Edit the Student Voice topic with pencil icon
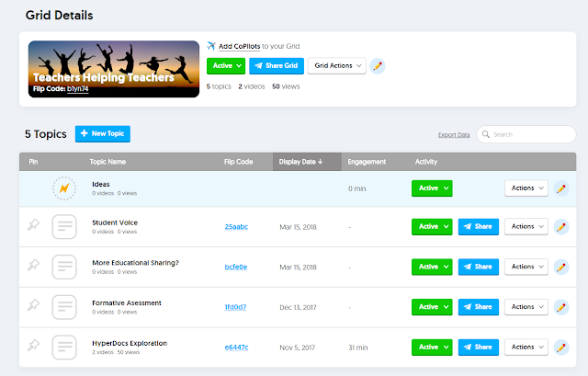 [561, 227]
